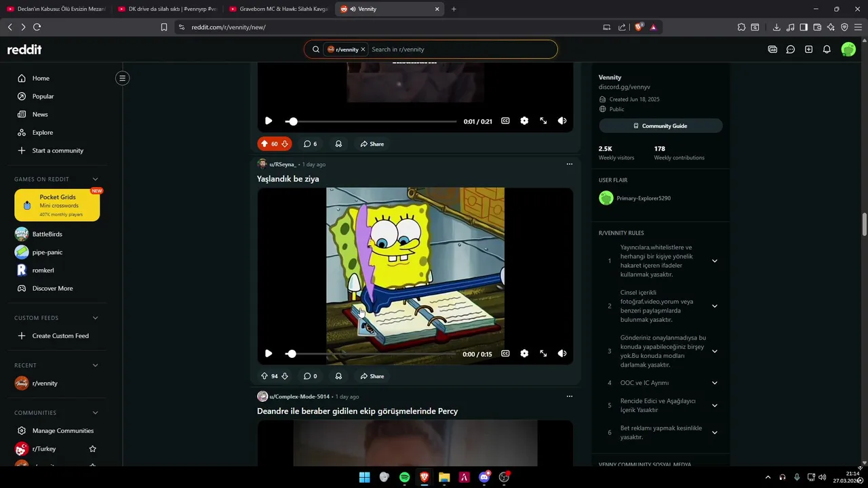Viewport: 868px width, 488px height.
Task: Open the Reddit chat icon
Action: click(791, 49)
